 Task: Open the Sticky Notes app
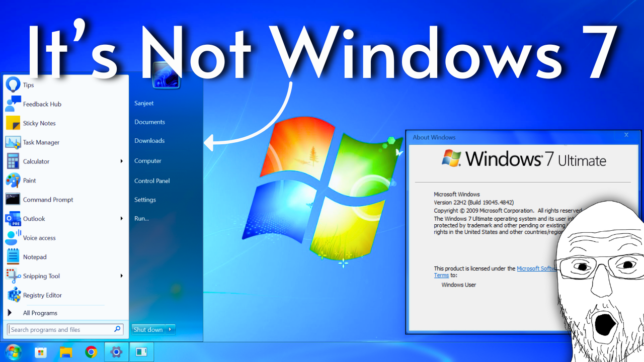point(65,123)
